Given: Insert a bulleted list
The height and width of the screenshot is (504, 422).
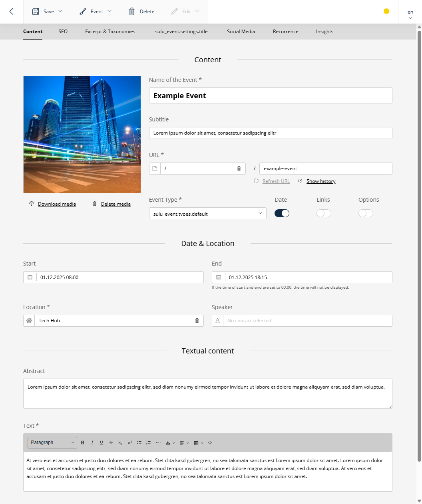Looking at the screenshot, I should tap(139, 442).
